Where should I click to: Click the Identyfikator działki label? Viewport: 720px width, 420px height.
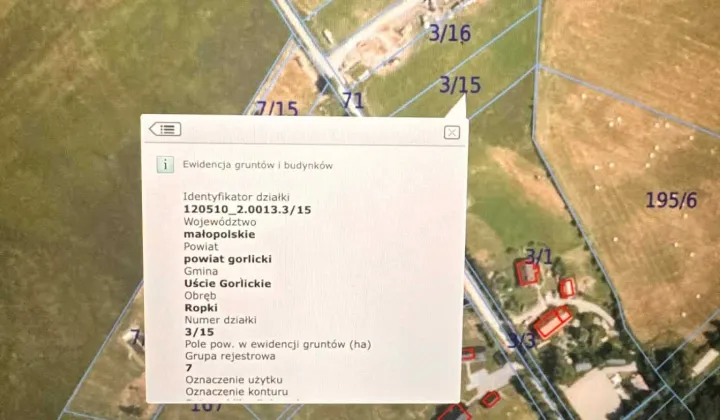236,197
